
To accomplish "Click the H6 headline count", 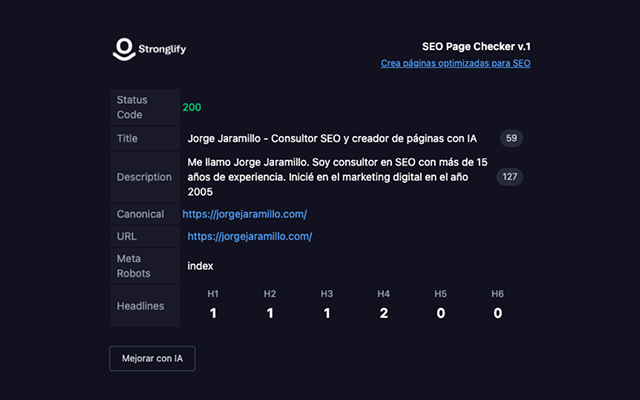I will point(498,313).
